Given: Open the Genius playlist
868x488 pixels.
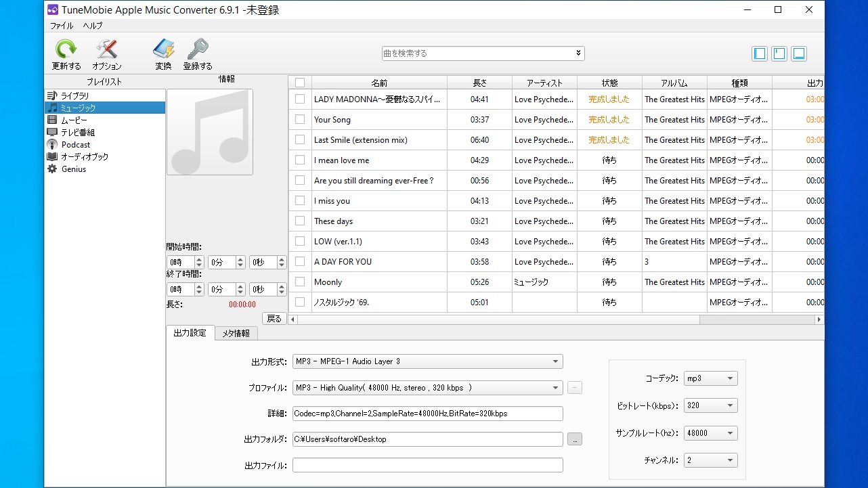Looking at the screenshot, I should [105, 169].
